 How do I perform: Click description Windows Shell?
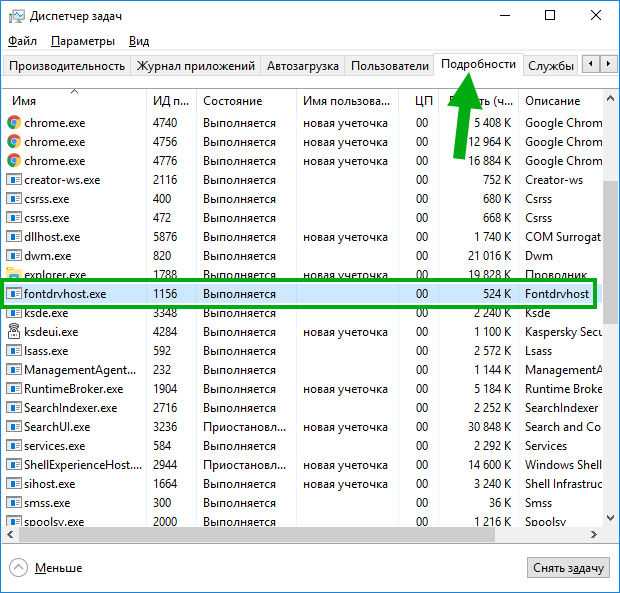(563, 465)
